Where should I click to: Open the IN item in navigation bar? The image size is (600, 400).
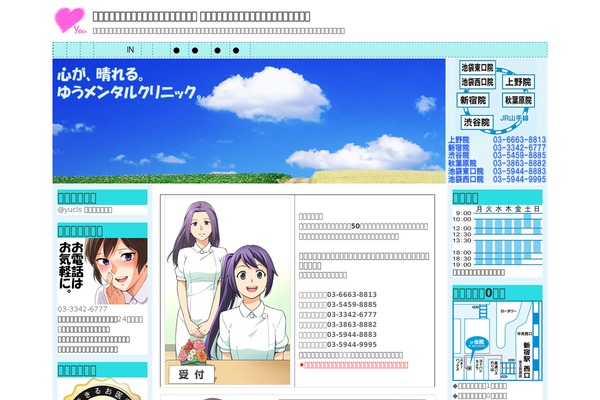(130, 50)
